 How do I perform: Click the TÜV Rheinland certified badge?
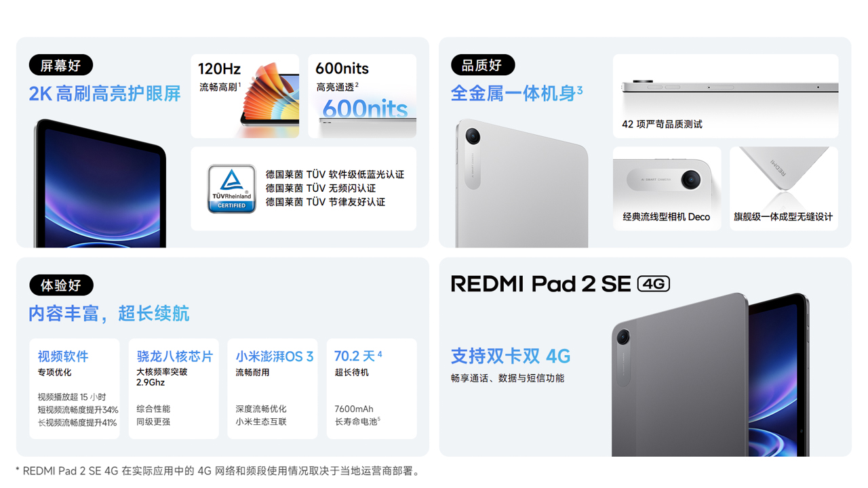[x=231, y=189]
